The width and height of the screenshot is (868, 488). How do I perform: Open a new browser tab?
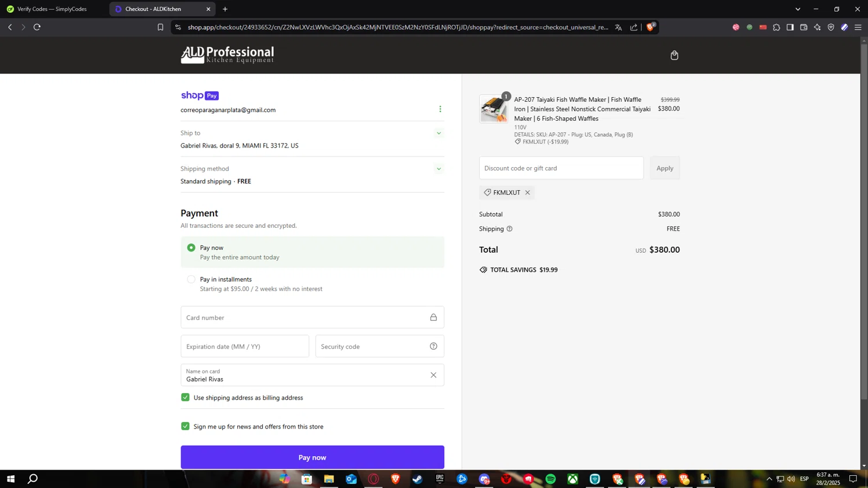[x=225, y=9]
